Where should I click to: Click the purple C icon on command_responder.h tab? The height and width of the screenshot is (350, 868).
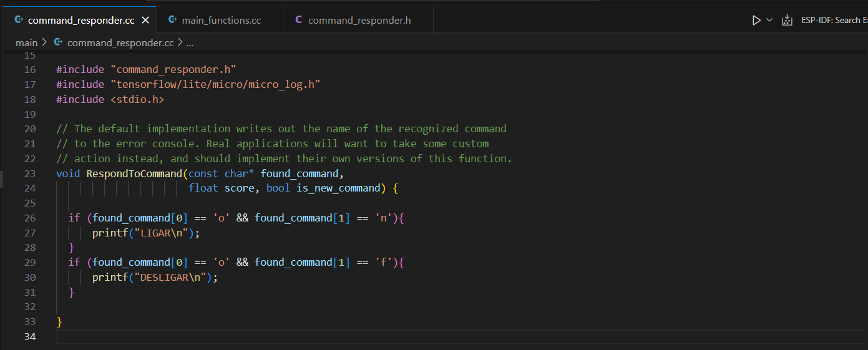298,21
